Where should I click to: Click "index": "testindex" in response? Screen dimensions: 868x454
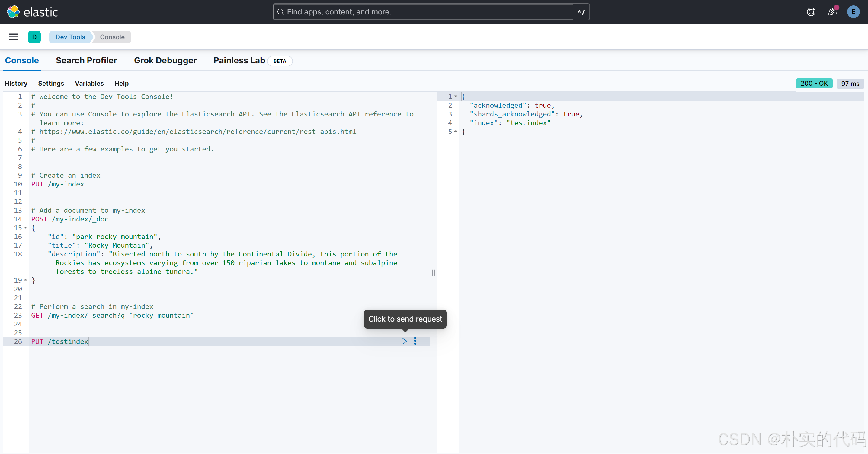pyautogui.click(x=510, y=123)
